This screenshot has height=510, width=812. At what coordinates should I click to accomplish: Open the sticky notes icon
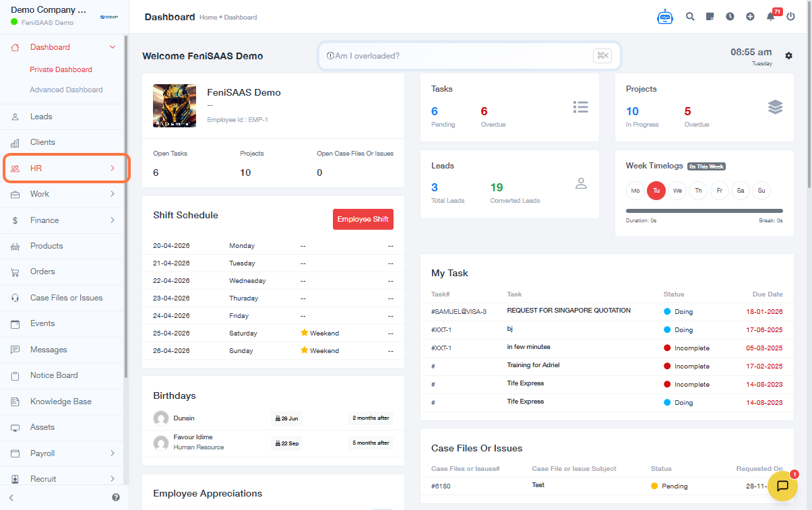[x=710, y=17]
